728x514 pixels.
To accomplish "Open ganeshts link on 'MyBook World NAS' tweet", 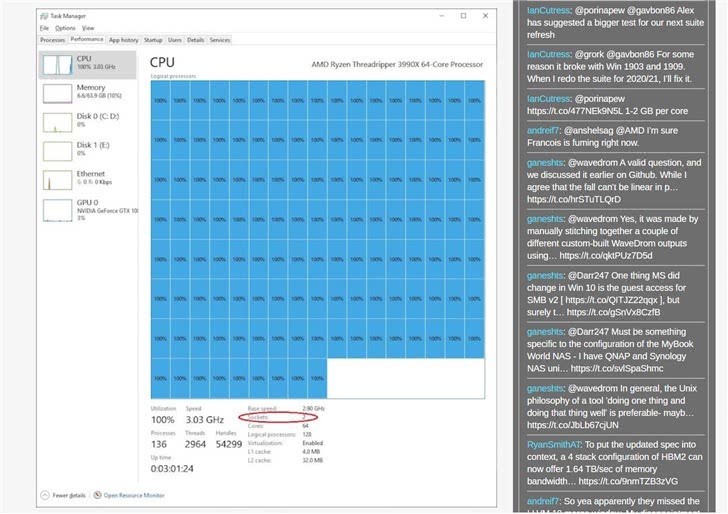I will [x=545, y=332].
